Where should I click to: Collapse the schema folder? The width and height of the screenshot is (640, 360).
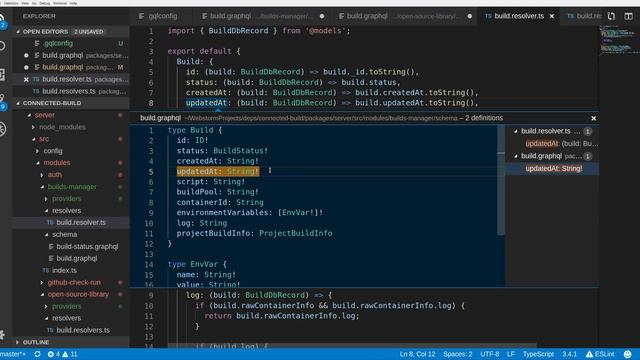point(47,235)
